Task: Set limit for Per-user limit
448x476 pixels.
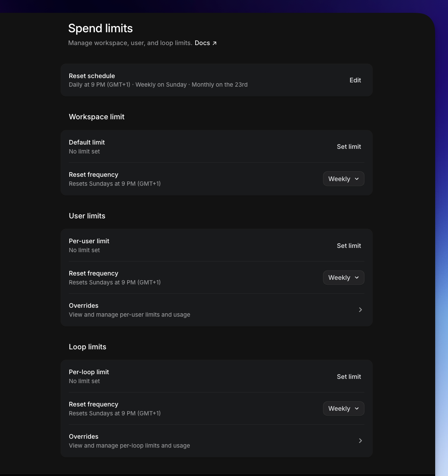Action: [x=349, y=246]
